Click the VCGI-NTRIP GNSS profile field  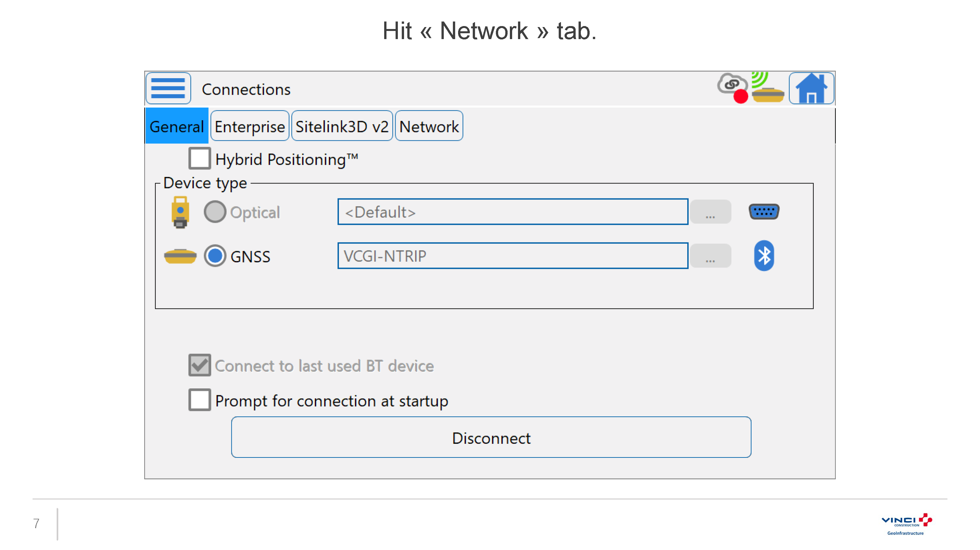tap(513, 255)
